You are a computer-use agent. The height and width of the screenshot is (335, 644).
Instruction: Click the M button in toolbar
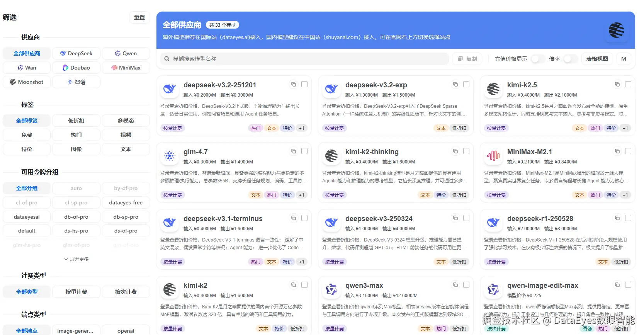(624, 59)
